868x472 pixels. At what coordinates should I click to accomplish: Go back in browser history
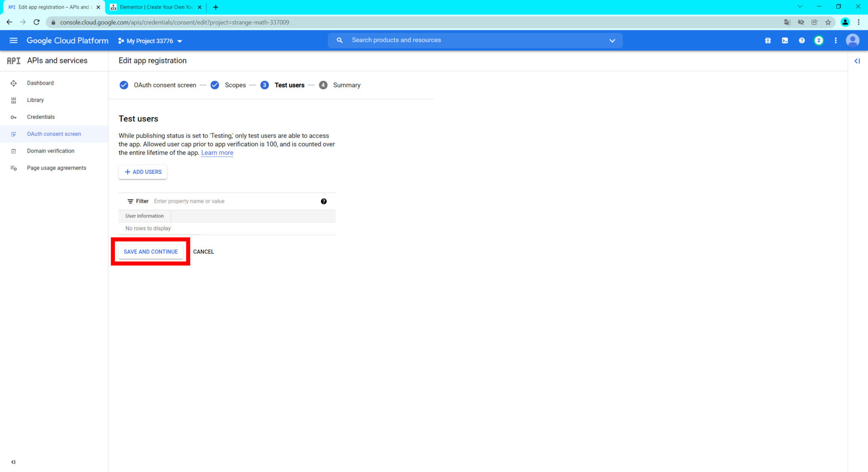pyautogui.click(x=9, y=22)
